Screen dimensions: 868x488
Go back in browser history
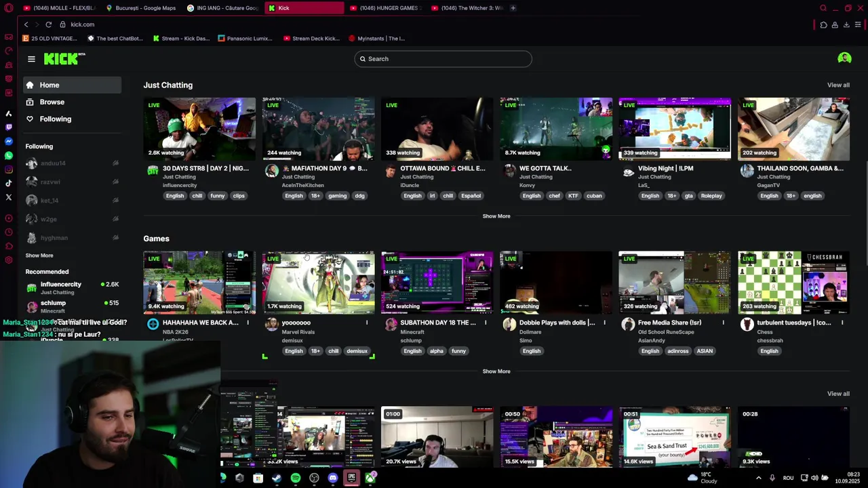click(x=26, y=24)
